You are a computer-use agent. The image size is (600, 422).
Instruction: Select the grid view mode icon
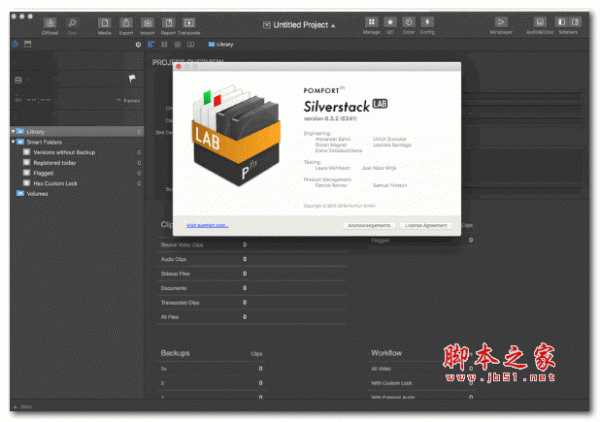pos(178,44)
